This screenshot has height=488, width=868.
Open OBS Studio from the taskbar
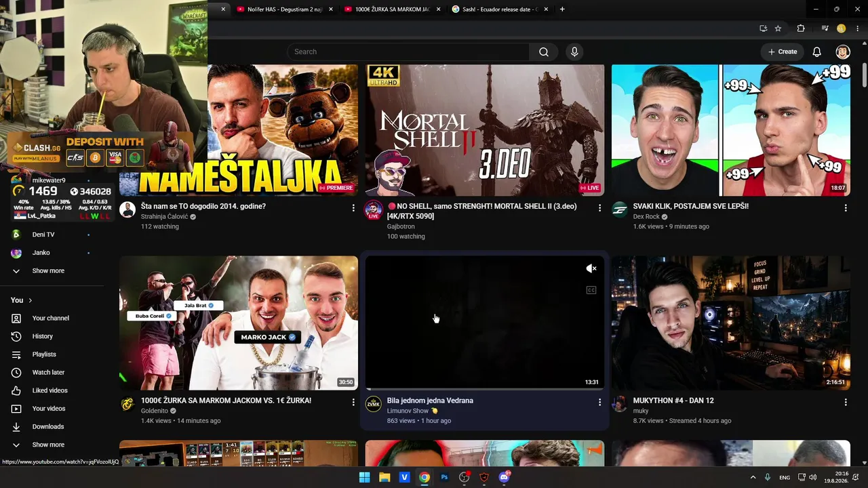(x=465, y=477)
